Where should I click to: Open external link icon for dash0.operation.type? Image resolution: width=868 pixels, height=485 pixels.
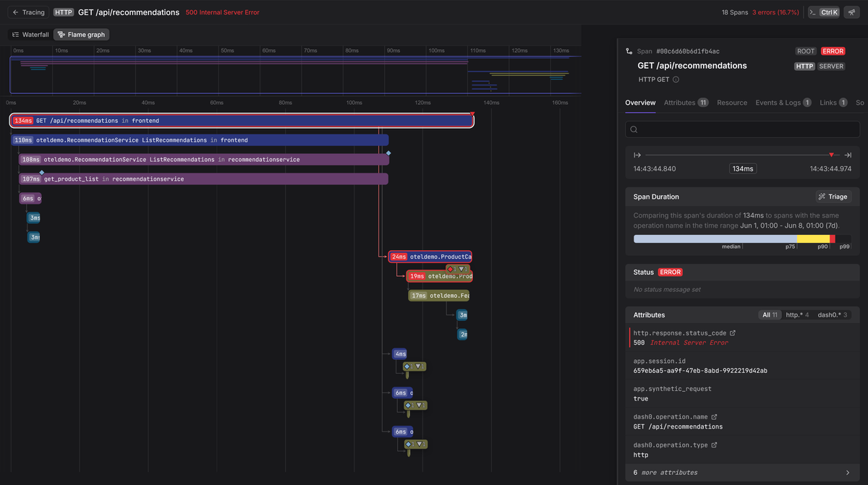pyautogui.click(x=714, y=445)
